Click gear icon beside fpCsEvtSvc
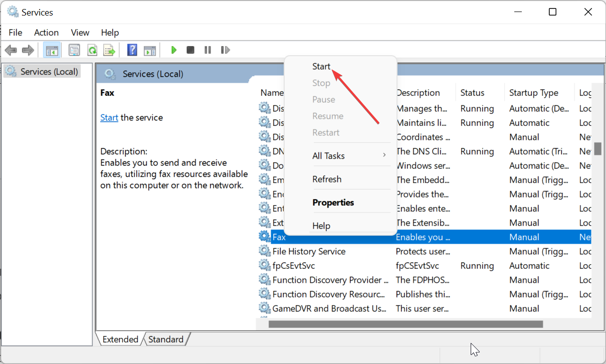Viewport: 606px width, 364px height. [264, 266]
